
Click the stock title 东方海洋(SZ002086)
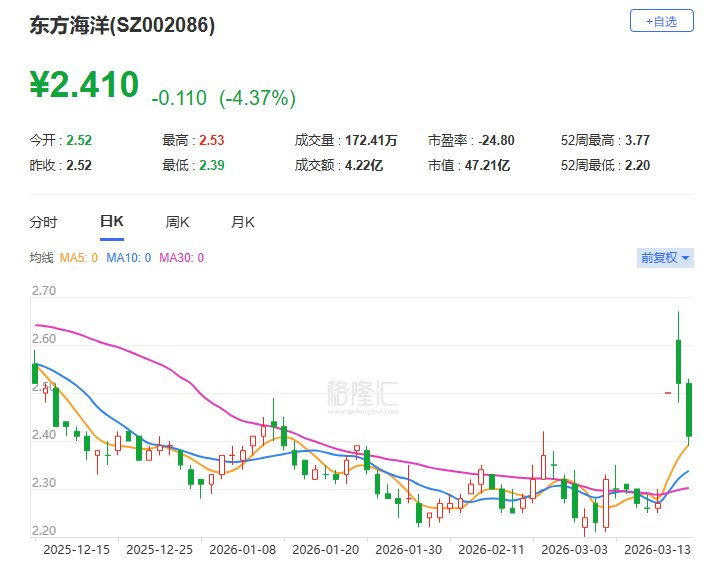pyautogui.click(x=122, y=25)
